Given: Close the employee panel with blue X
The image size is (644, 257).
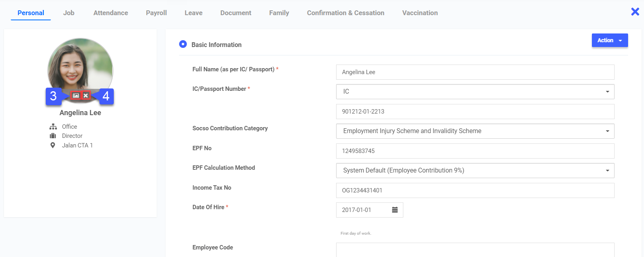Looking at the screenshot, I should [x=635, y=12].
